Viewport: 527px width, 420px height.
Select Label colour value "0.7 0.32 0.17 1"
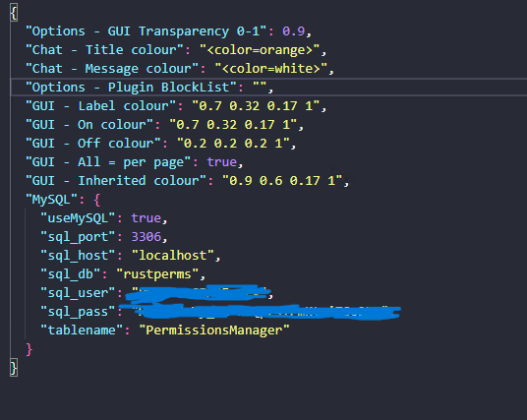coord(256,106)
